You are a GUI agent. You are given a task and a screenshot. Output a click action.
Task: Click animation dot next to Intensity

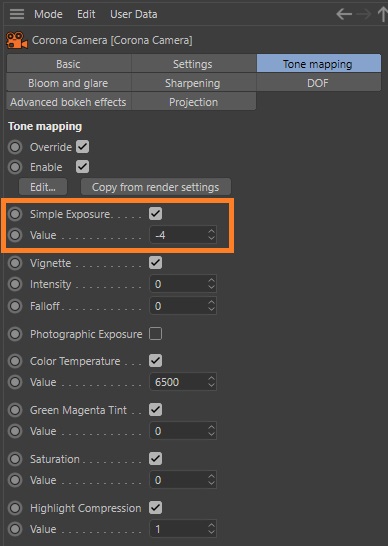pos(15,284)
